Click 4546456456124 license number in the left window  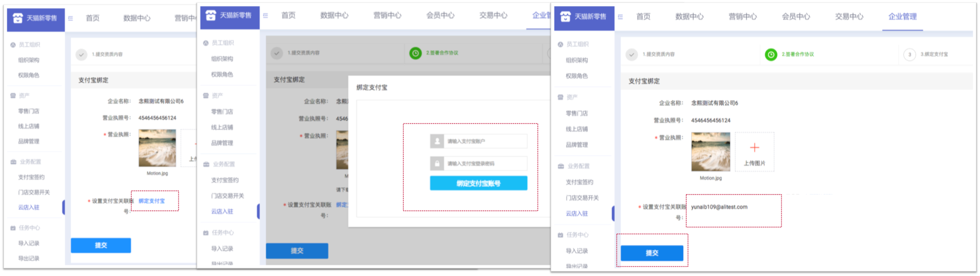click(x=158, y=118)
